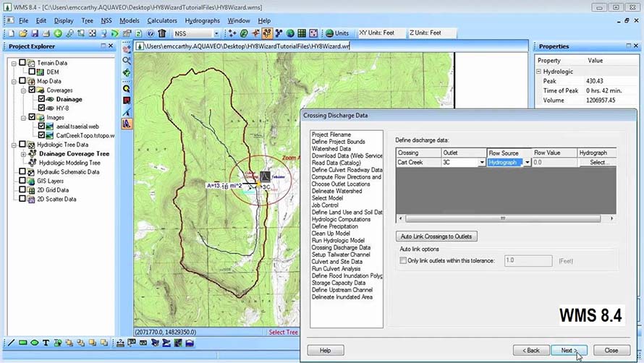Screen dimensions: 644x363
Task: Toggle the DEM layer checkbox
Action: coord(32,72)
